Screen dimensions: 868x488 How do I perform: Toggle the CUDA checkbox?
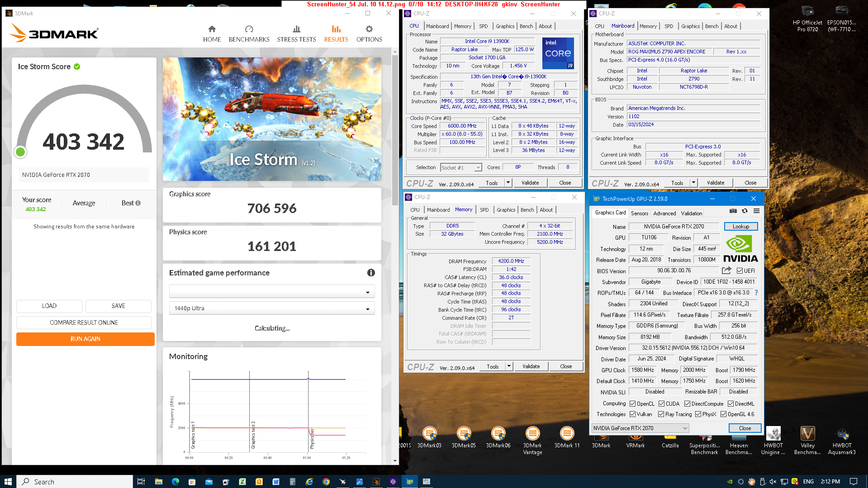661,403
